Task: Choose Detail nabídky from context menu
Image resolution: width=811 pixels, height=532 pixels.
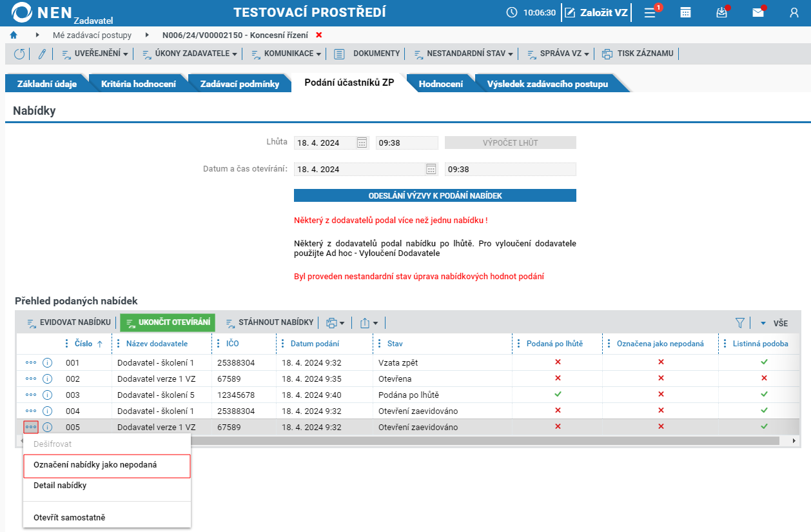Action: point(107,486)
